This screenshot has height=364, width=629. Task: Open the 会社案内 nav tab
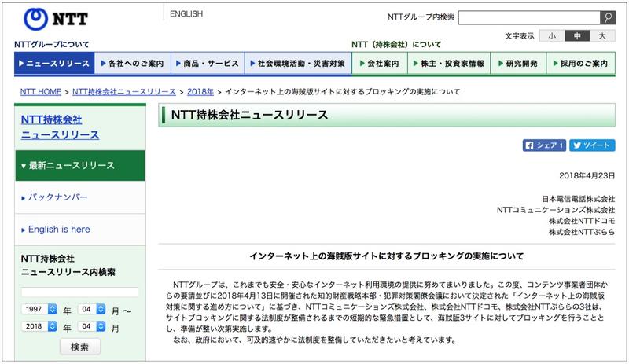(380, 64)
